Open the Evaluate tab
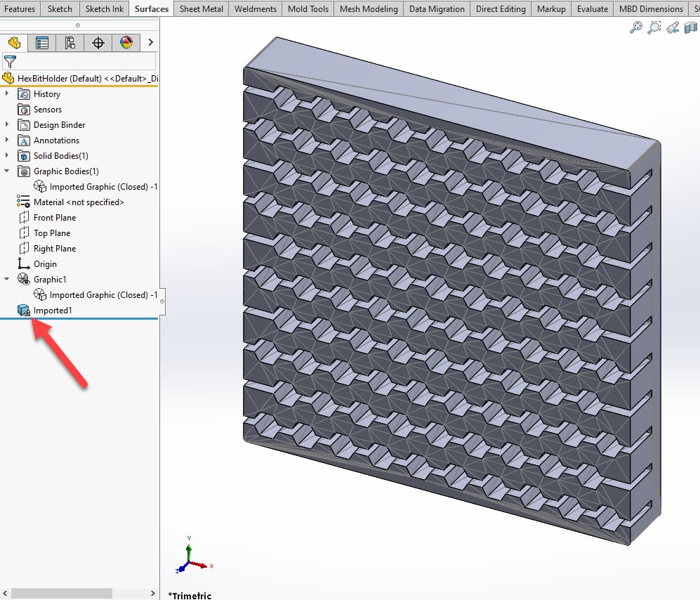700x600 pixels. (593, 9)
